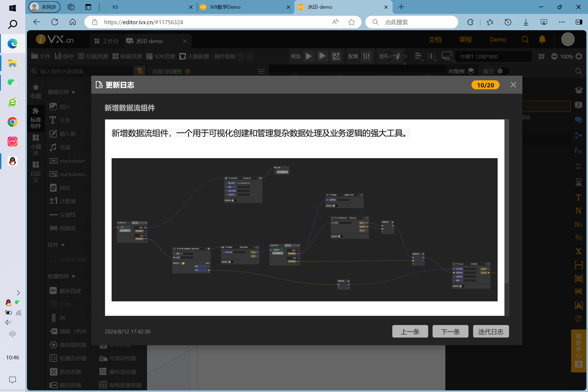588x392 pixels.
Task: Open the QR code preview icon
Action: click(336, 56)
